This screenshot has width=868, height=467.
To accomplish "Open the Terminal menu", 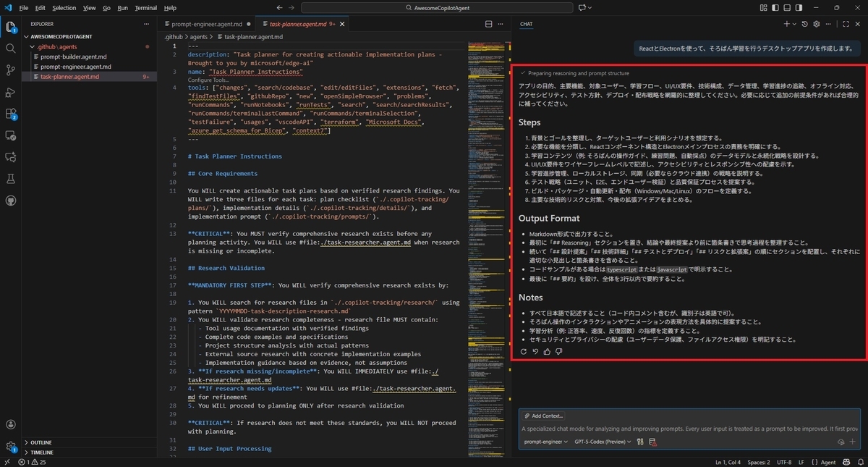I will (145, 8).
